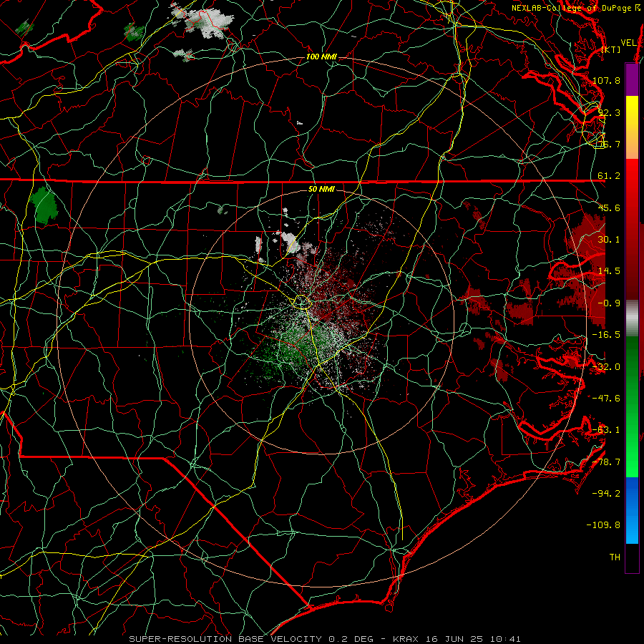644x644 pixels.
Task: Click the -109.8 velocity scale value
Action: click(604, 525)
